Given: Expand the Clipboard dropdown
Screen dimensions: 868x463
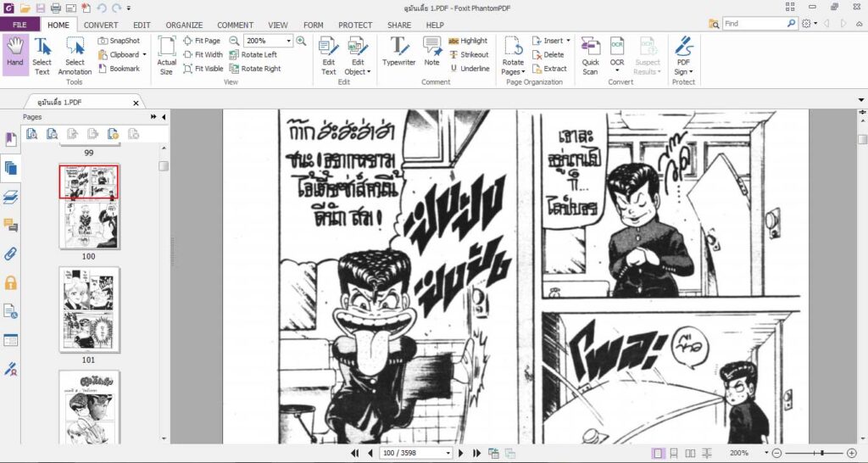Looking at the screenshot, I should pos(144,54).
